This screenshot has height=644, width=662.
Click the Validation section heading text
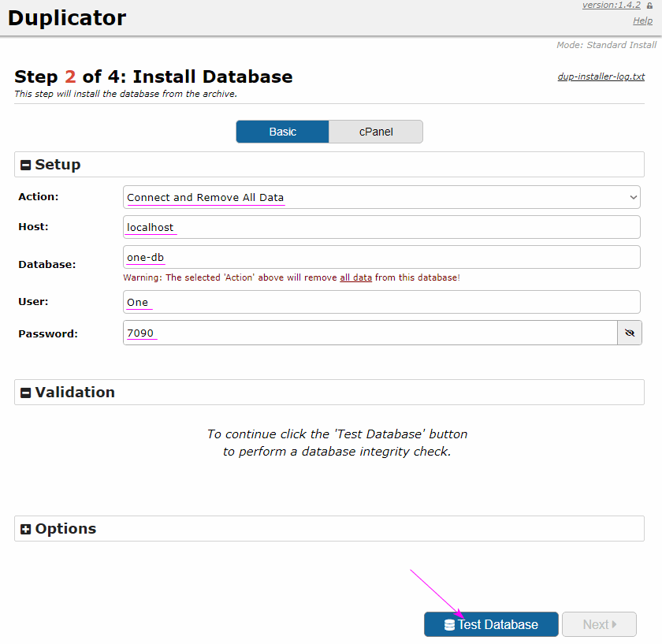coord(75,393)
